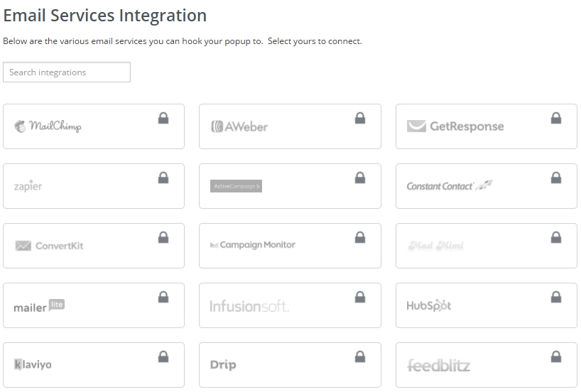Click the lock icon on GetResponse card

coord(556,118)
